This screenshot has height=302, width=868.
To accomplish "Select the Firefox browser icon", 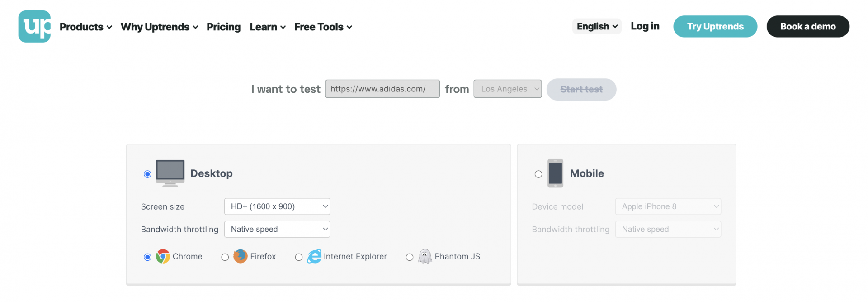I will point(240,256).
